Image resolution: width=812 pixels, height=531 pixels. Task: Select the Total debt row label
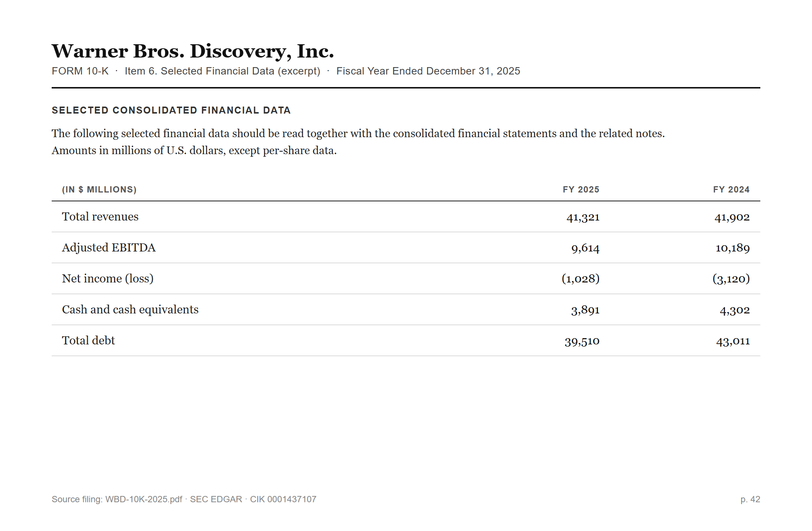pyautogui.click(x=88, y=340)
